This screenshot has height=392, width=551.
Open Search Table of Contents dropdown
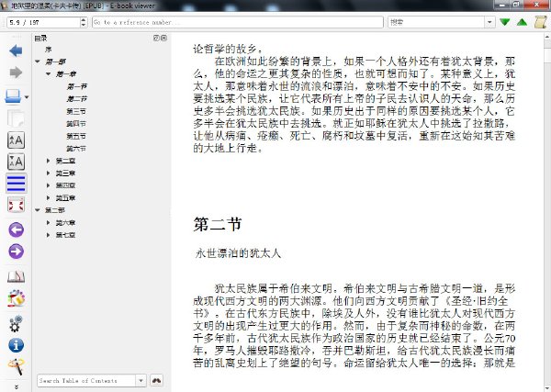coord(141,380)
